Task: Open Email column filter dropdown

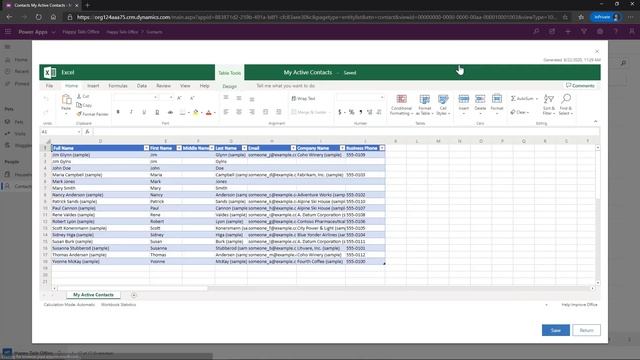Action: (x=293, y=148)
